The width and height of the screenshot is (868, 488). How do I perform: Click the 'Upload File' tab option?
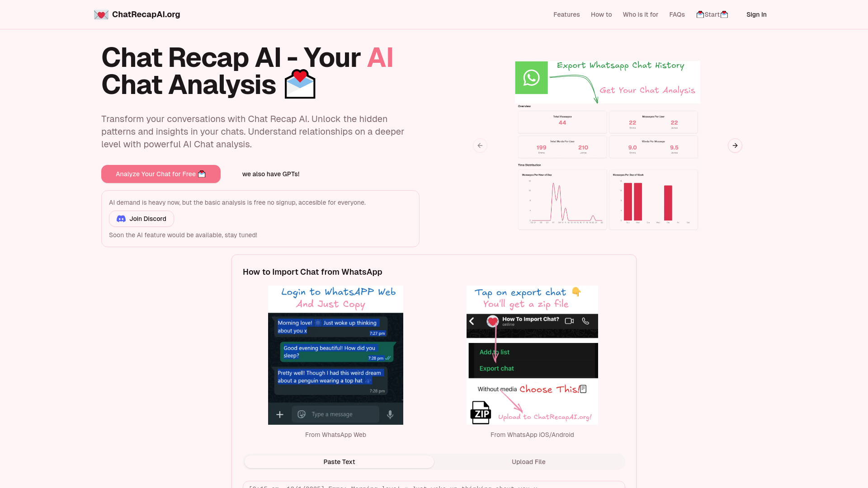pyautogui.click(x=529, y=462)
